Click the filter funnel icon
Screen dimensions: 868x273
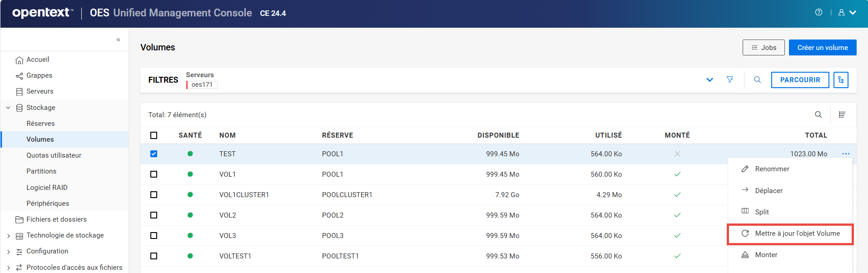[729, 80]
